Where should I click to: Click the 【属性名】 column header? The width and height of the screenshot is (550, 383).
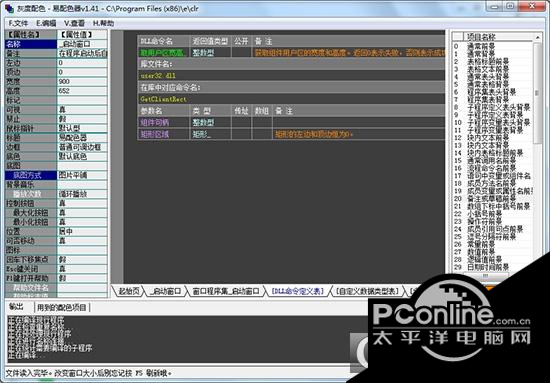click(31, 35)
